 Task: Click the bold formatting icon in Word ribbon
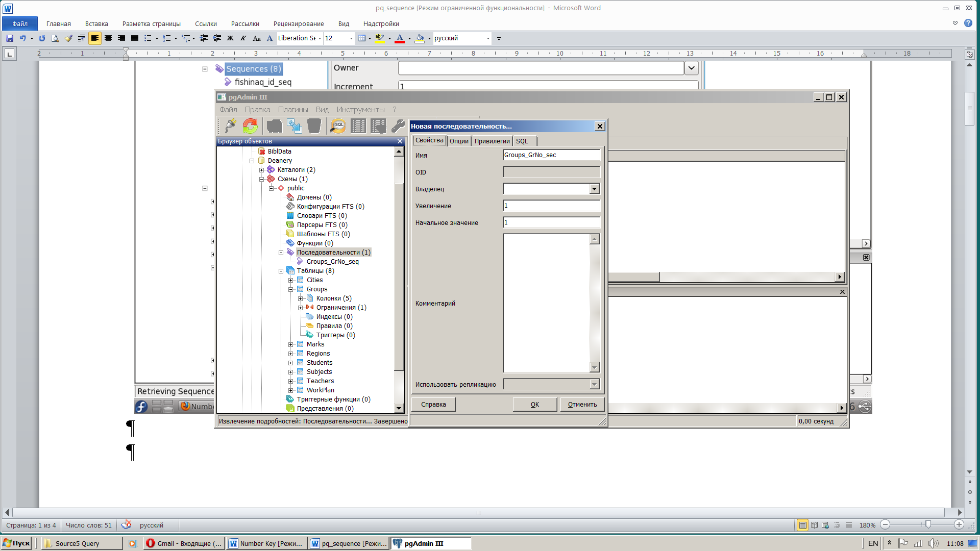point(231,38)
